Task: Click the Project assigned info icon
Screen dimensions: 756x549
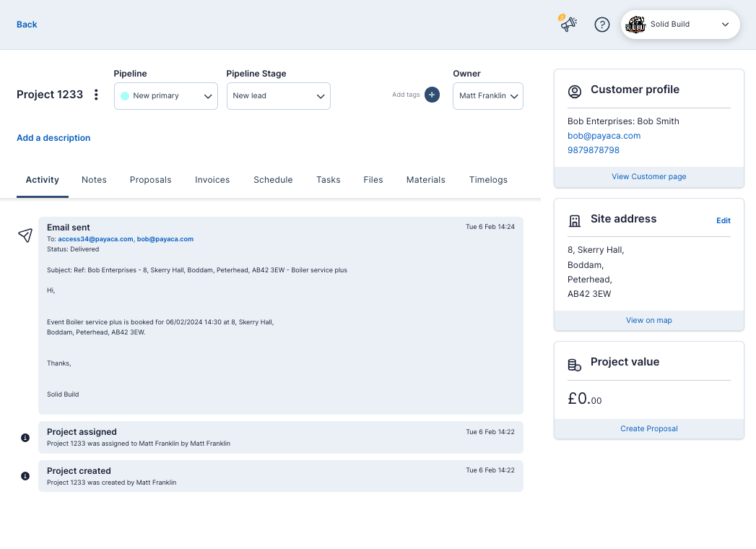Action: point(25,438)
